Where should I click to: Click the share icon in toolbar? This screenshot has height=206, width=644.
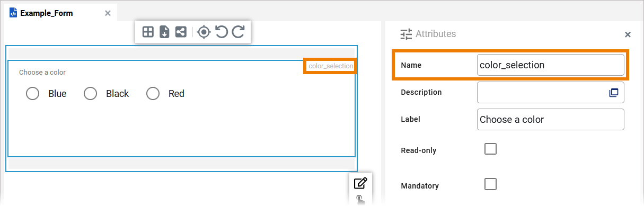[181, 32]
